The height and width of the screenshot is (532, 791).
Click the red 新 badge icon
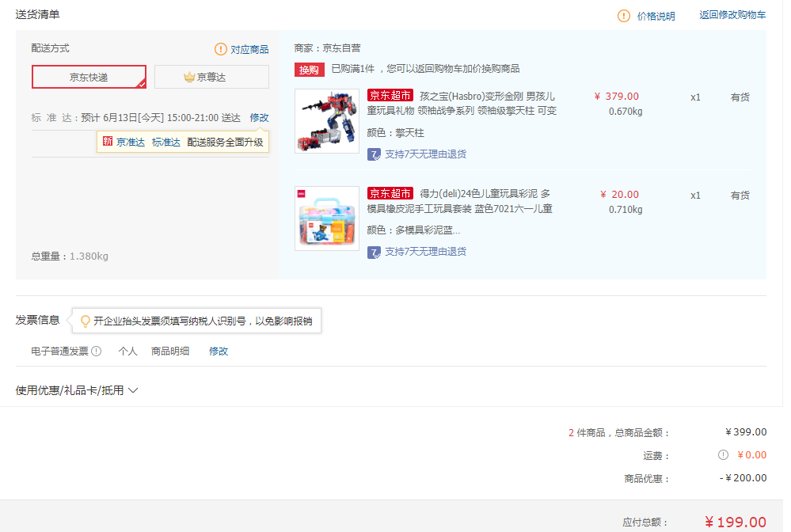point(108,141)
